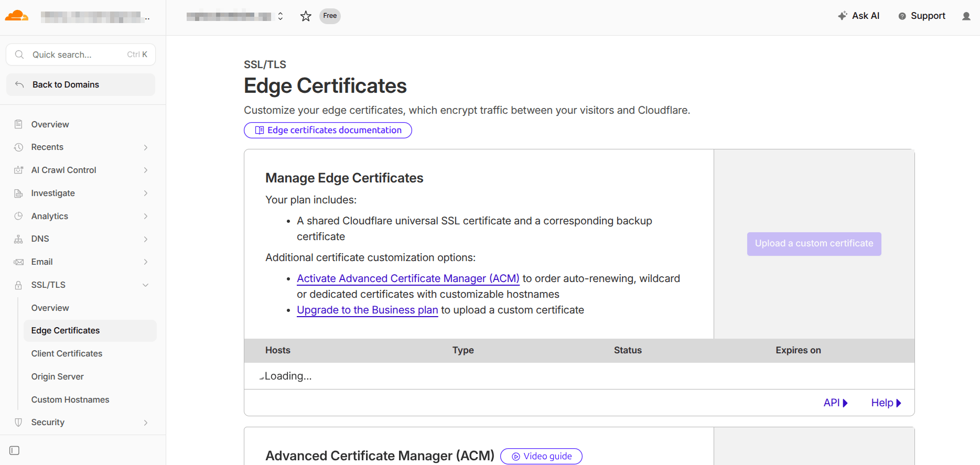Image resolution: width=980 pixels, height=465 pixels.
Task: Collapse the sidebar with the panel icon
Action: [15, 450]
